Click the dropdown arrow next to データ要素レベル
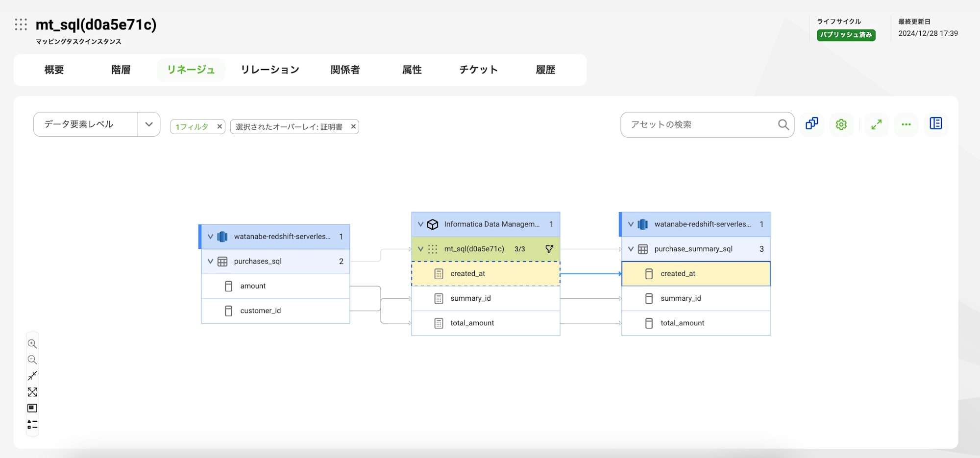The height and width of the screenshot is (458, 980). pos(149,124)
